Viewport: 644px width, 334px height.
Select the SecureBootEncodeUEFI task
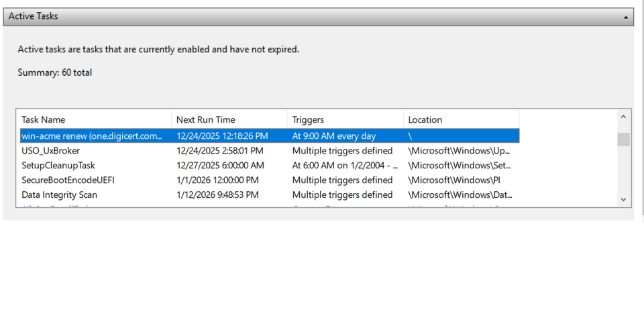pyautogui.click(x=68, y=180)
